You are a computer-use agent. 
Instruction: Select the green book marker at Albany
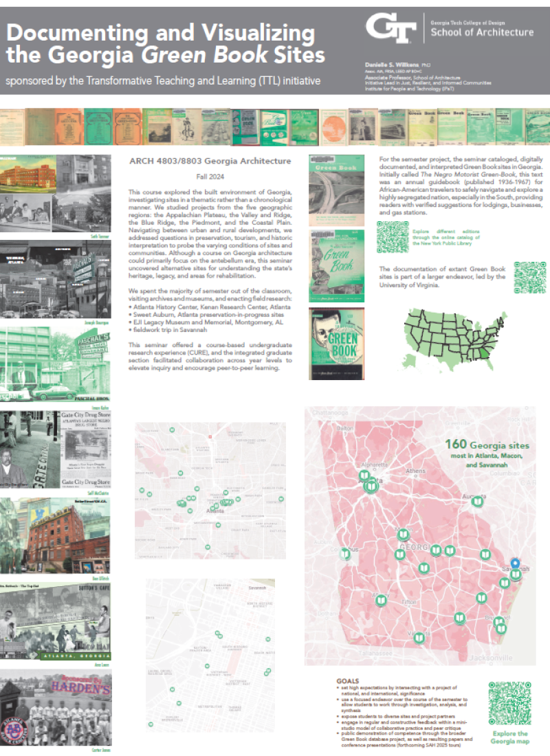(x=381, y=600)
